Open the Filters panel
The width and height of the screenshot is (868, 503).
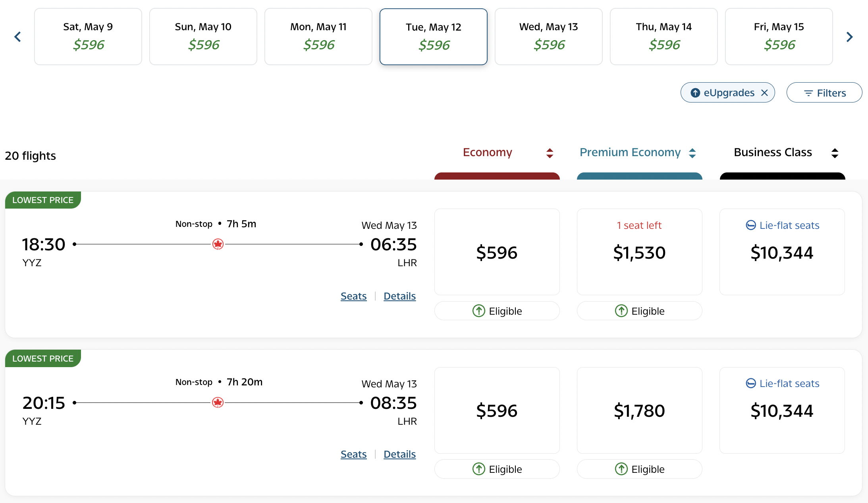[824, 93]
